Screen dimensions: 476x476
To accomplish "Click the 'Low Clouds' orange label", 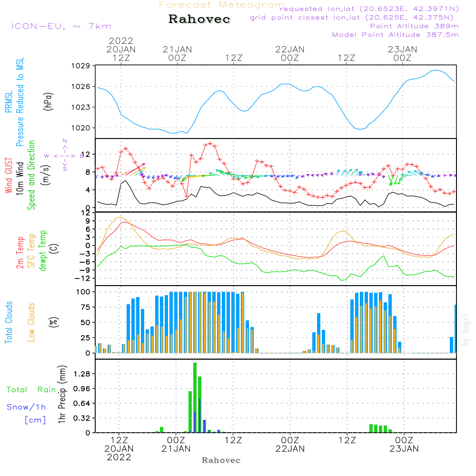I will [x=31, y=322].
